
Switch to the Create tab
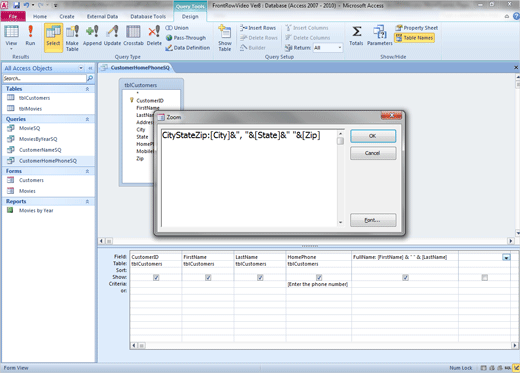(67, 16)
